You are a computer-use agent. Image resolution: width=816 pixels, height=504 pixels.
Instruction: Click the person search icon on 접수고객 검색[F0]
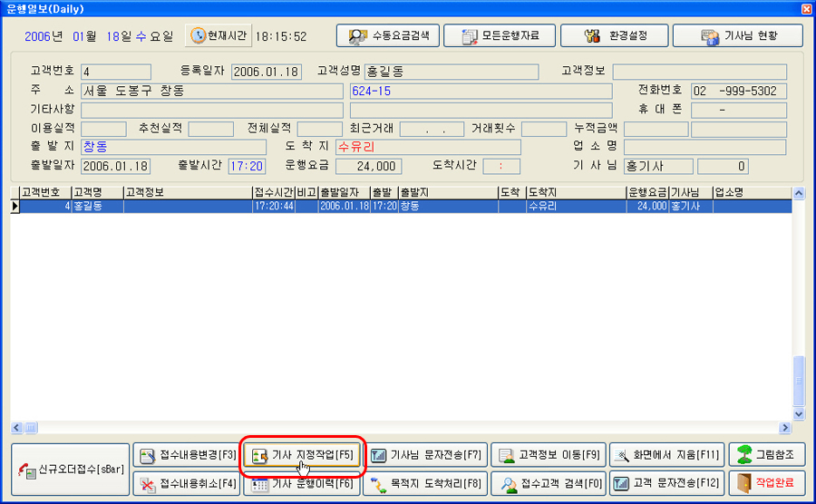pos(509,485)
